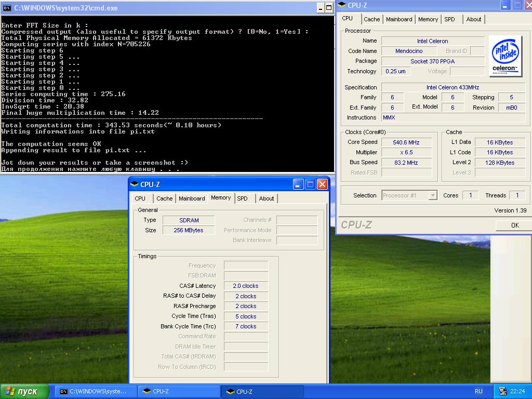Screen dimensions: 532x399
Task: Click the 'The computation seems OK' line
Action: 51,144
